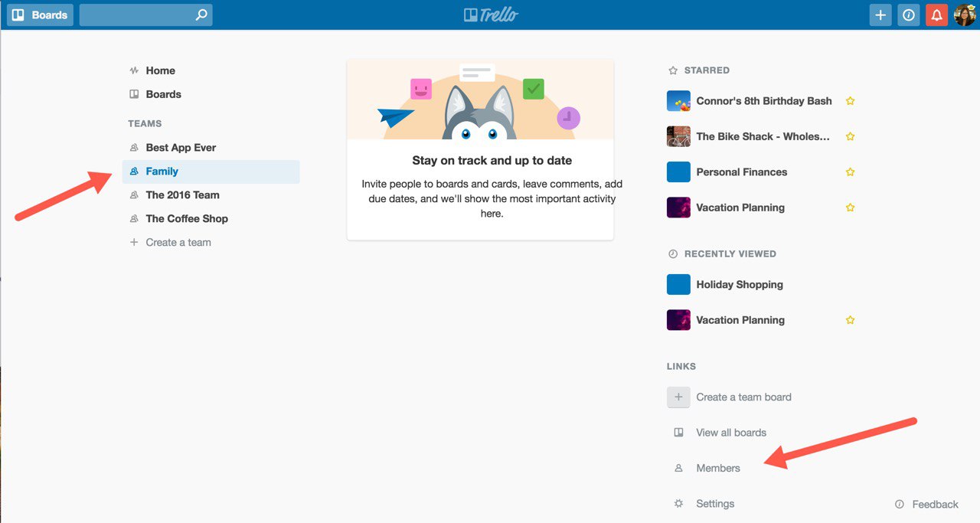Click the Best App Ever team icon
The image size is (980, 523).
click(134, 148)
